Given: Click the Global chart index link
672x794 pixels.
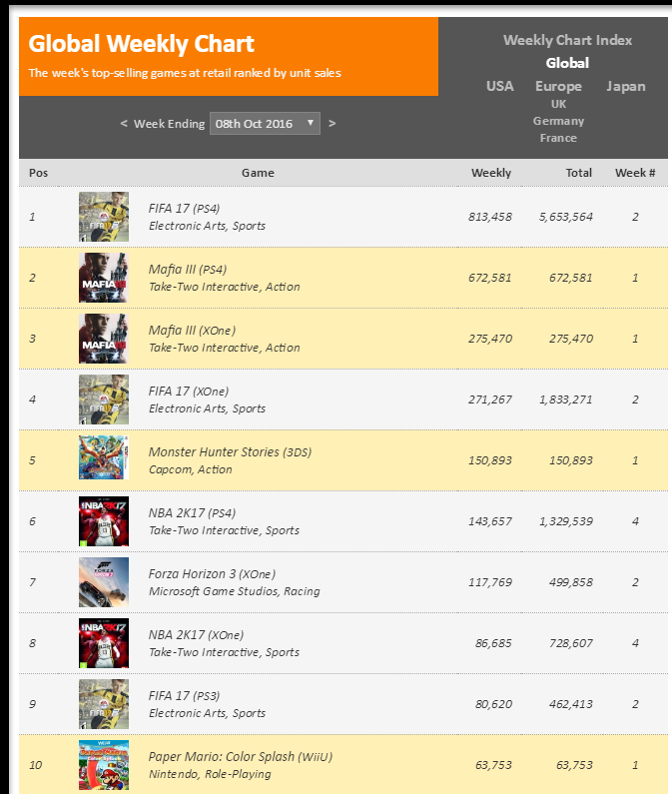Looking at the screenshot, I should (x=567, y=63).
